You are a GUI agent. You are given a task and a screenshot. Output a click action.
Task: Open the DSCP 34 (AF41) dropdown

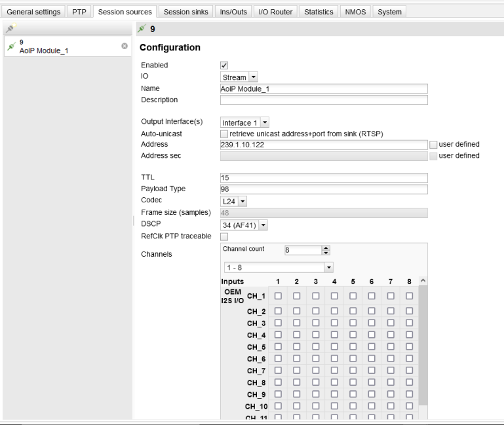tap(244, 225)
